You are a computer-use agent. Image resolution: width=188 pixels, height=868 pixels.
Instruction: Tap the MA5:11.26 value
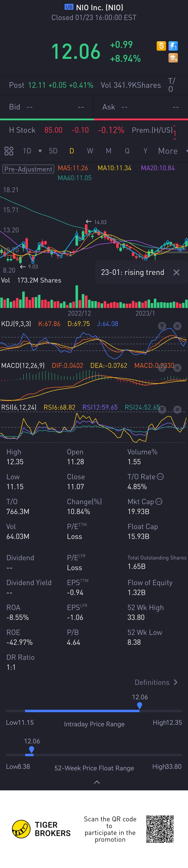point(73,168)
